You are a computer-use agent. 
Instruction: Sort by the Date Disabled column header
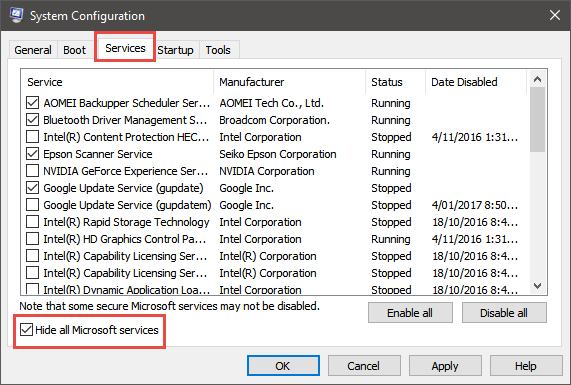coord(476,82)
